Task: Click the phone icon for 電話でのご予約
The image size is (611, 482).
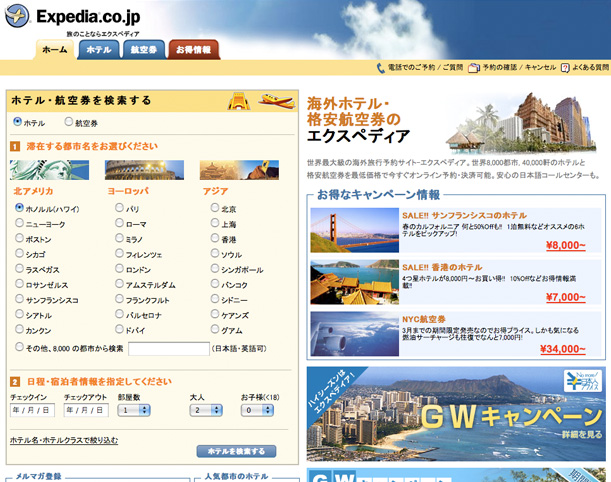Action: 380,68
